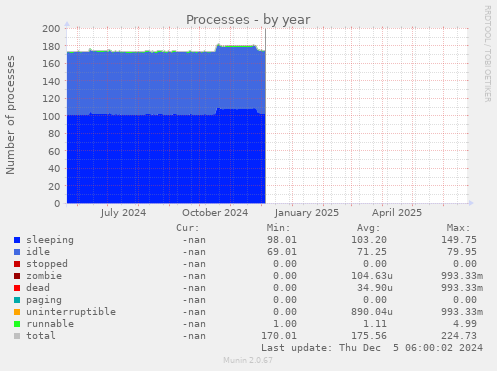Viewport: 497px width, 371px height.
Task: Click the 'April 2025' x-axis label
Action: click(x=397, y=213)
